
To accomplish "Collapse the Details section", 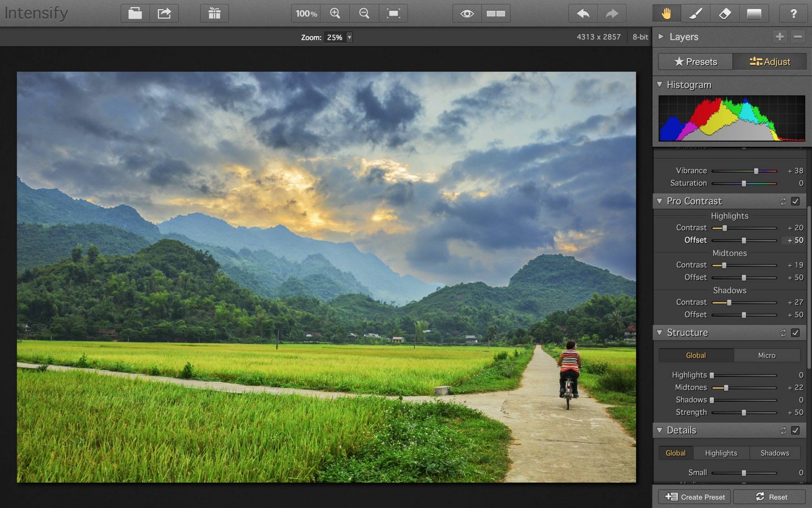I will (660, 430).
